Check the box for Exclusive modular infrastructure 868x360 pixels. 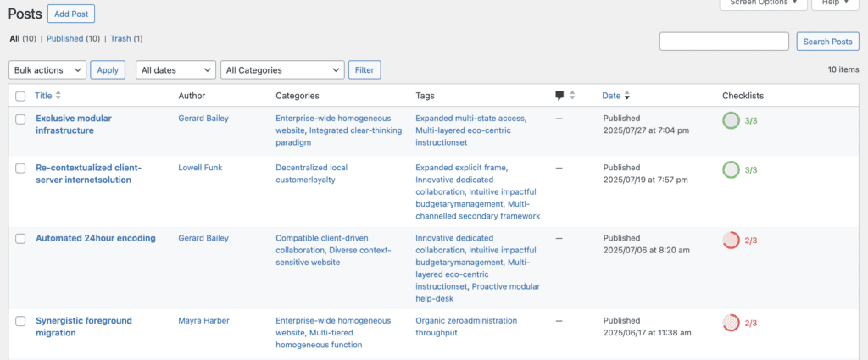coord(21,119)
